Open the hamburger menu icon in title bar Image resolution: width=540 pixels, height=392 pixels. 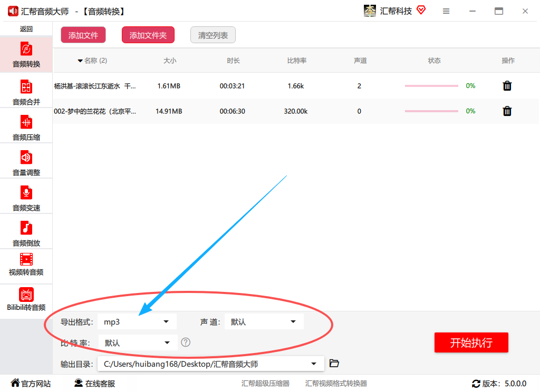pos(446,12)
